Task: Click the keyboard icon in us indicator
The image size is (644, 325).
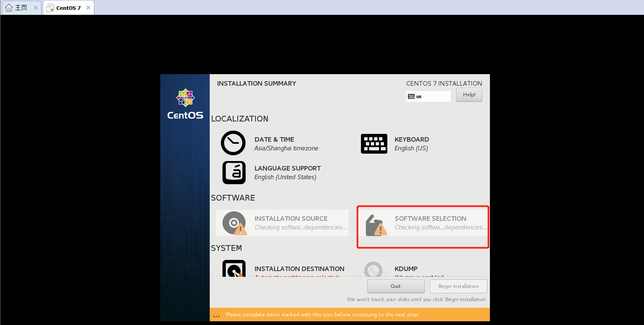Action: click(x=411, y=96)
